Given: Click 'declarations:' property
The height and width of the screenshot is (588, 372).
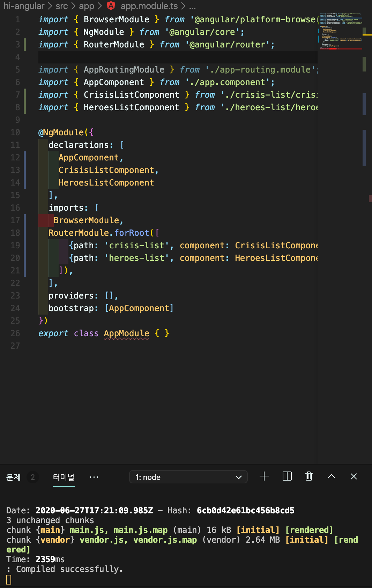Looking at the screenshot, I should pos(81,145).
